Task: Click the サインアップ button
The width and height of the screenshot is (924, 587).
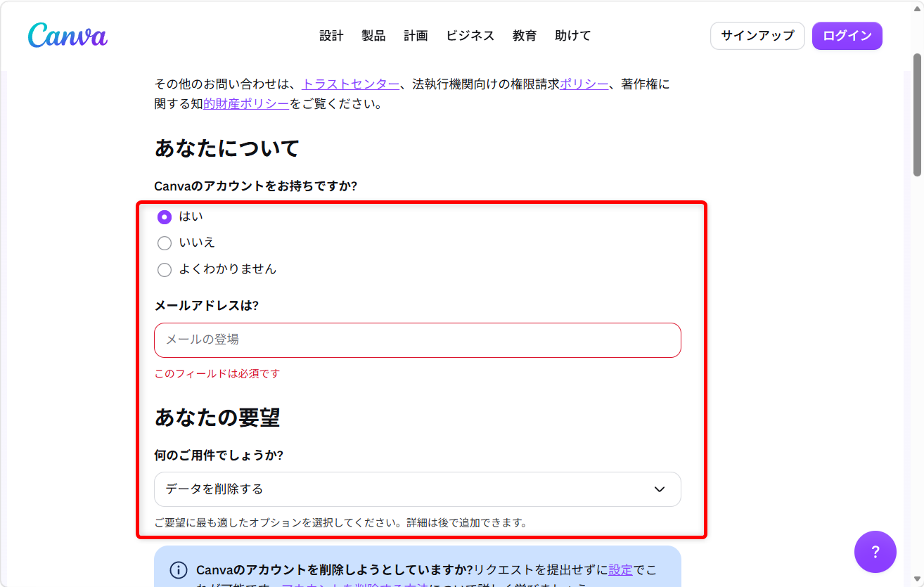Action: [x=757, y=36]
